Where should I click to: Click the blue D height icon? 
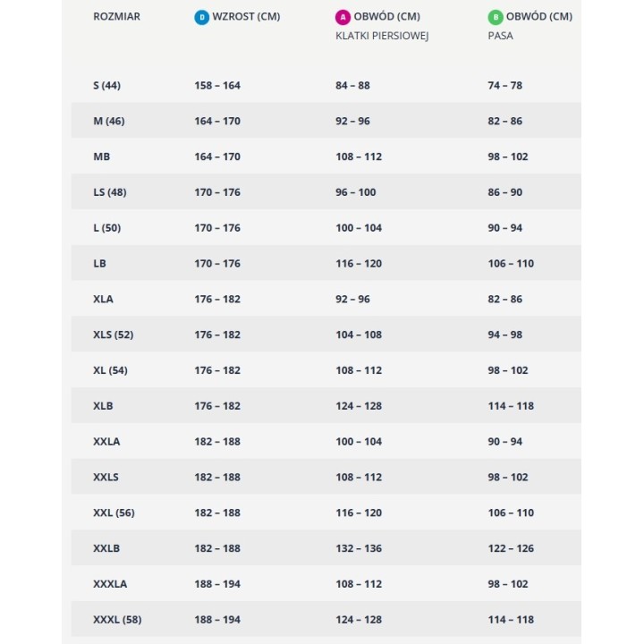pyautogui.click(x=201, y=17)
